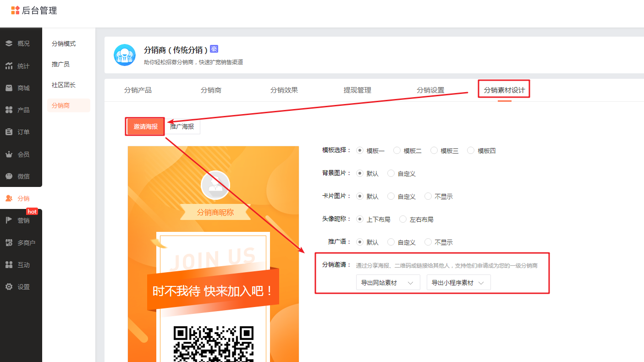Click the QR code on the poster preview
The height and width of the screenshot is (362, 644).
(213, 344)
